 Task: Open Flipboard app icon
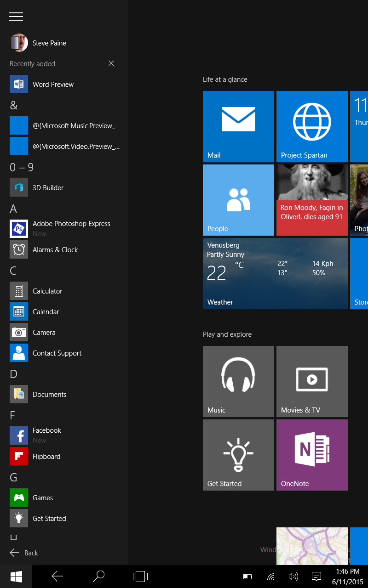(19, 456)
